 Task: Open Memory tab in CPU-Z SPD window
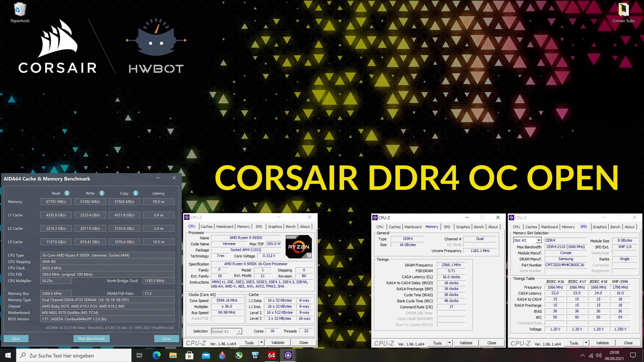pos(568,227)
